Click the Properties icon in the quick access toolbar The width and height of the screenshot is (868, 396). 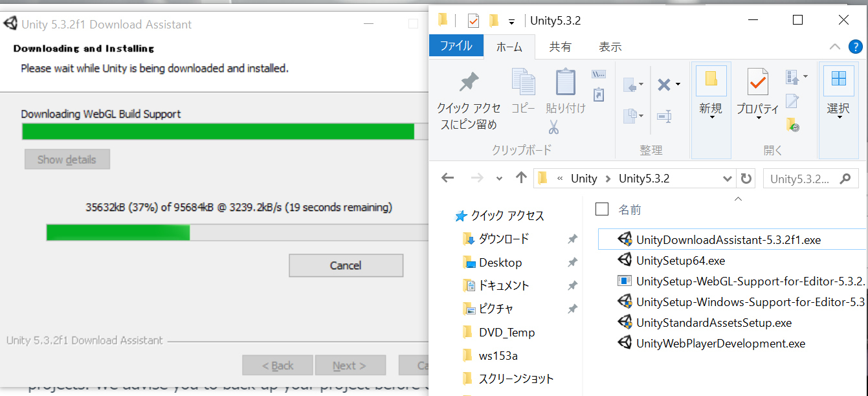[x=473, y=20]
